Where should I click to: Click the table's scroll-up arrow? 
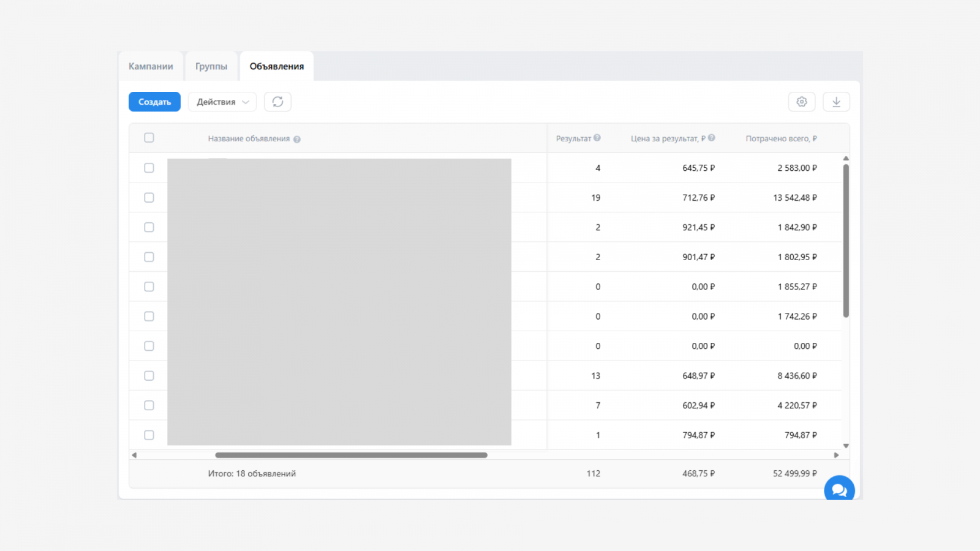click(x=846, y=159)
